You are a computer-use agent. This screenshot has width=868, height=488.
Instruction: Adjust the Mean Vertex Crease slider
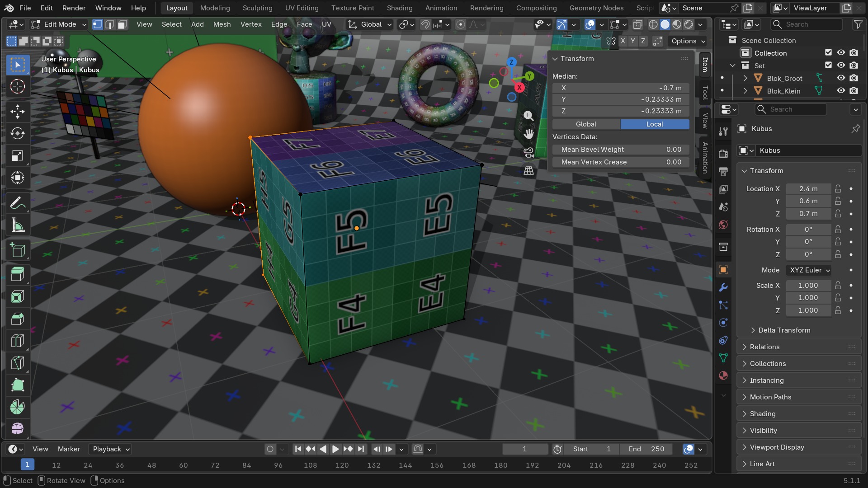pyautogui.click(x=621, y=162)
